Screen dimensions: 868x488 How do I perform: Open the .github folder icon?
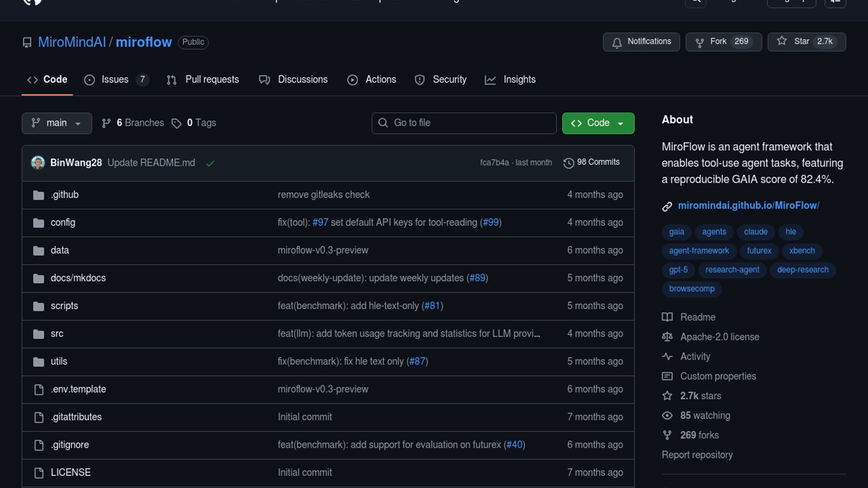pos(39,195)
